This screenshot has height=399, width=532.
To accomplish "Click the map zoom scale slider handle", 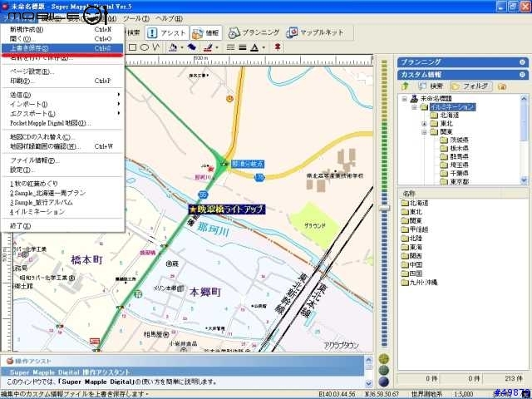I will [384, 209].
